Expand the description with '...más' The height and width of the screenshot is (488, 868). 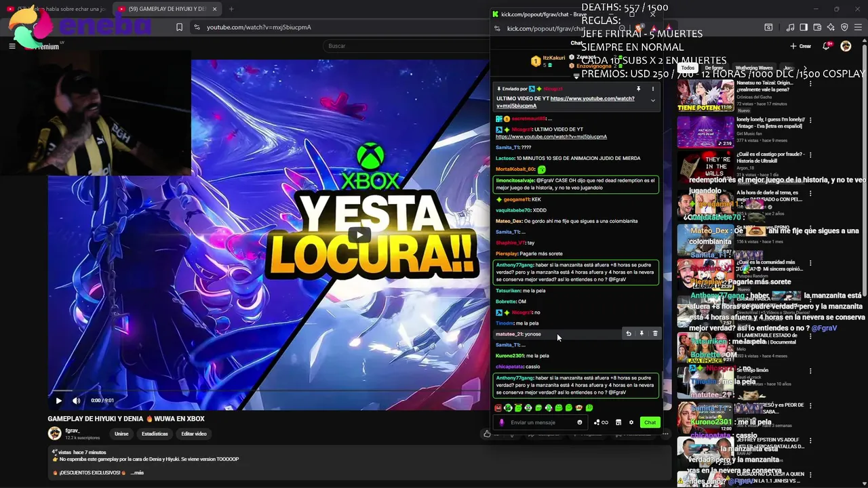pos(137,472)
